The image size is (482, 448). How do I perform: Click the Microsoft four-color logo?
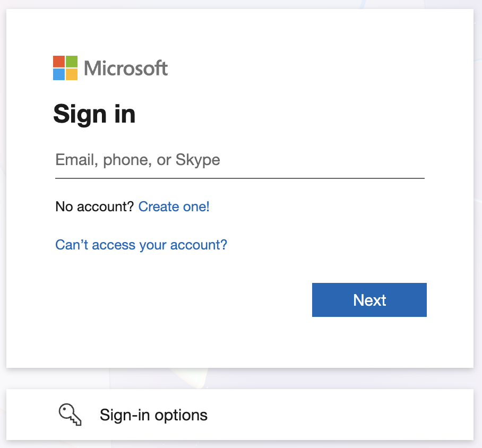(65, 68)
